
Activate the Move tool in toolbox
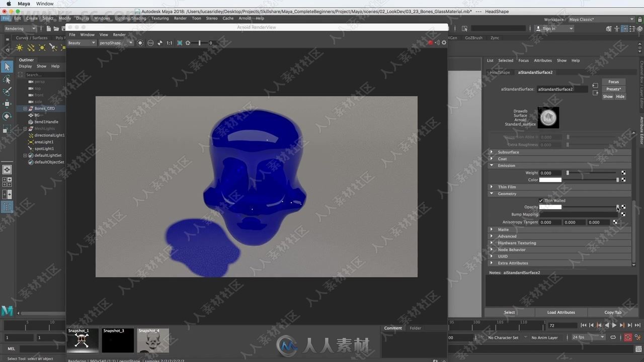click(7, 104)
